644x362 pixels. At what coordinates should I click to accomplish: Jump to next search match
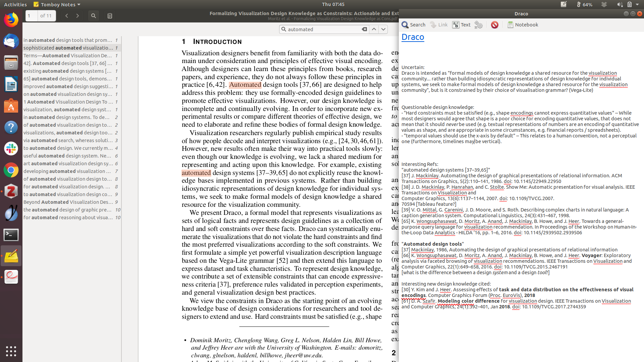(x=383, y=29)
